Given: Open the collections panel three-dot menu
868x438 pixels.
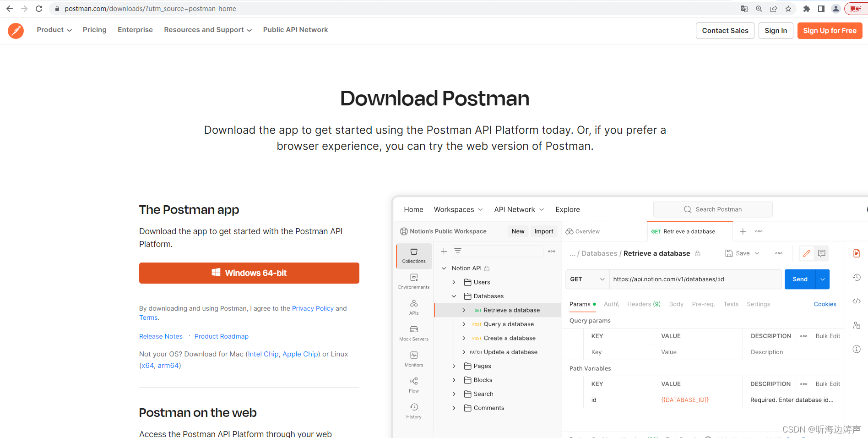Looking at the screenshot, I should (552, 252).
